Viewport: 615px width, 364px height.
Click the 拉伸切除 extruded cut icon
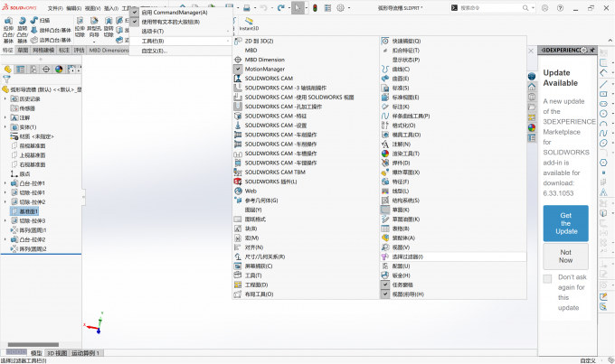80,21
